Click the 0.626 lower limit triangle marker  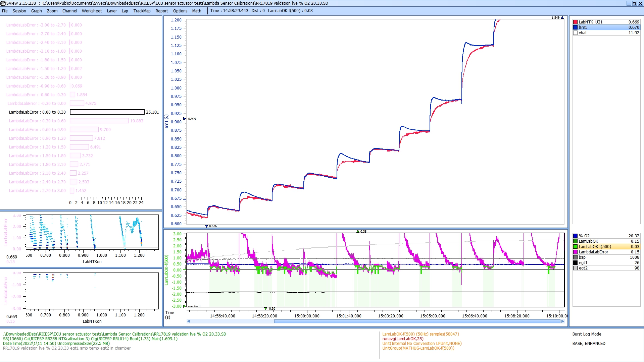[206, 226]
